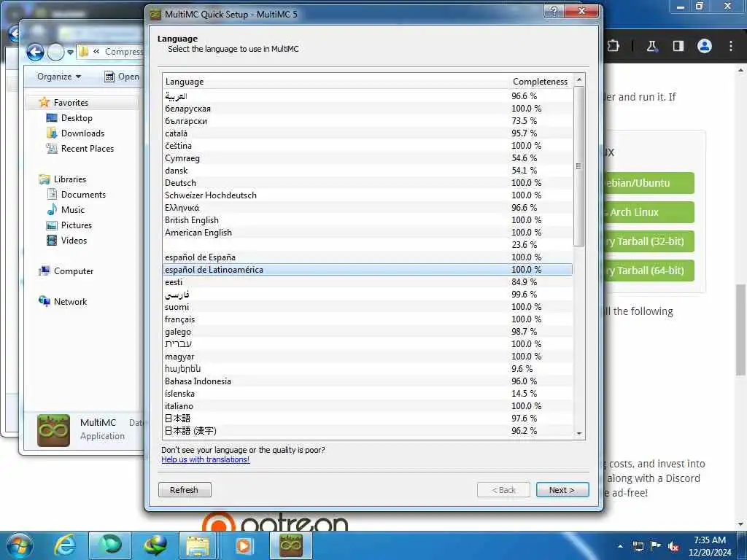Viewport: 747px width, 560px height.
Task: Select the suomi language row
Action: [x=368, y=307]
